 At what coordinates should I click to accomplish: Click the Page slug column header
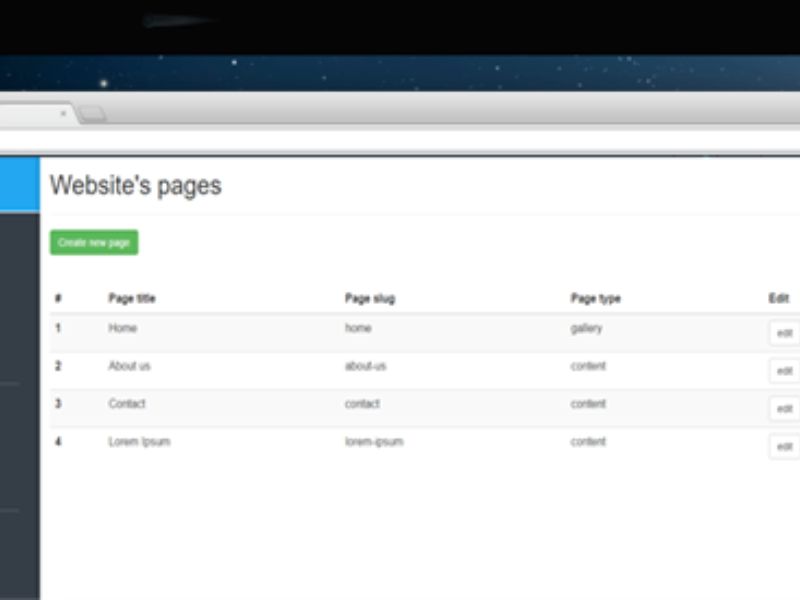370,298
